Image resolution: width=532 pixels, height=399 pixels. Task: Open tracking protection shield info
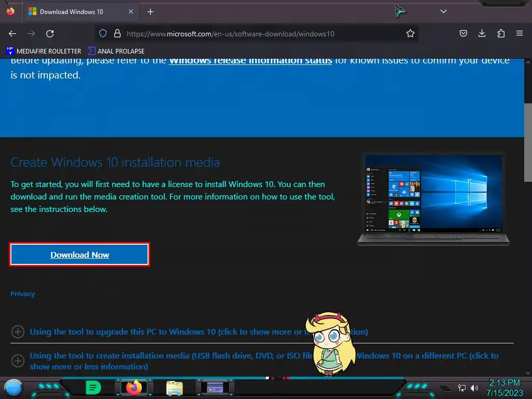pos(103,33)
